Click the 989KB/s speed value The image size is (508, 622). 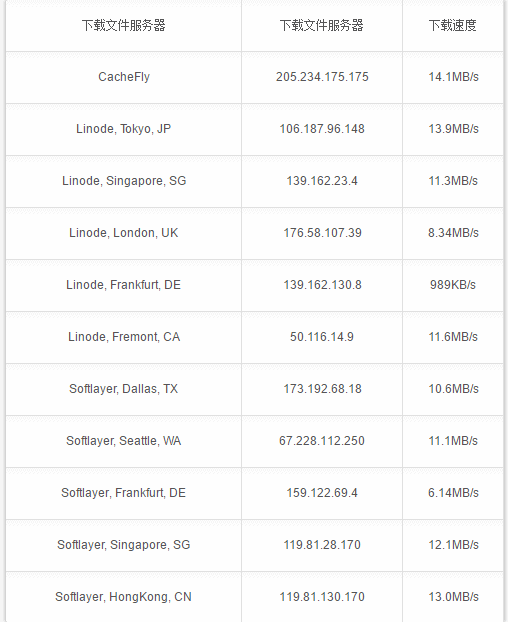coord(453,285)
